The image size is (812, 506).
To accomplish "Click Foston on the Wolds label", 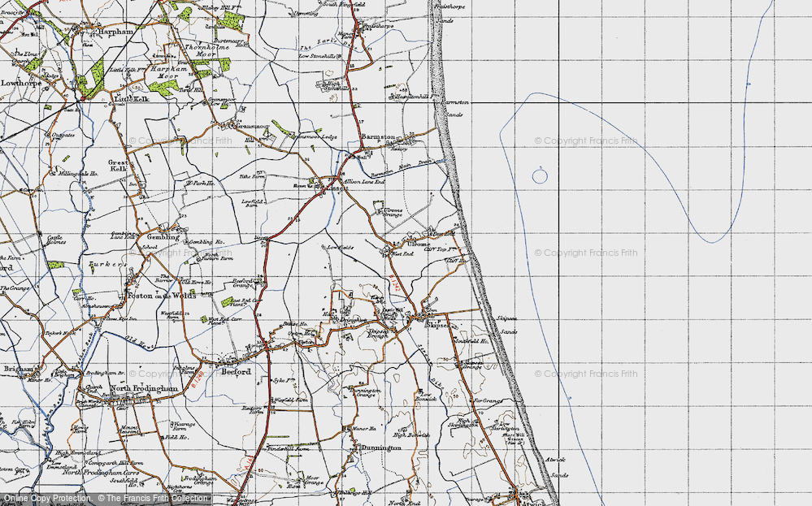I will 161,296.
